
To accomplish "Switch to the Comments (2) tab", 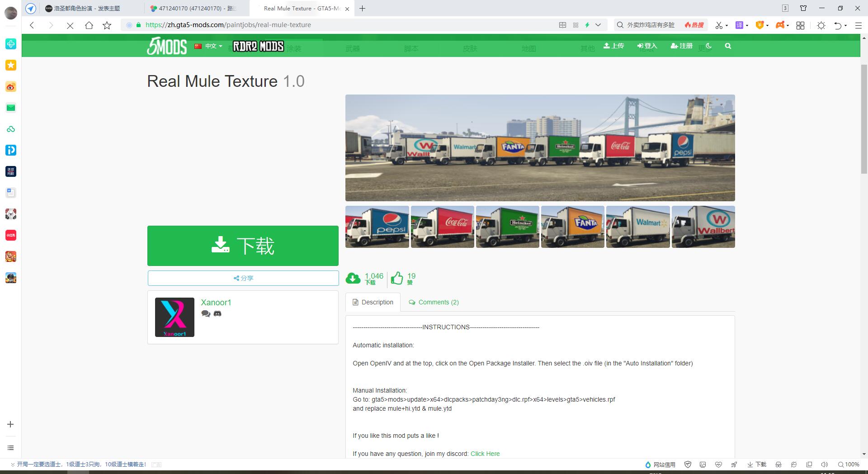I will point(434,302).
